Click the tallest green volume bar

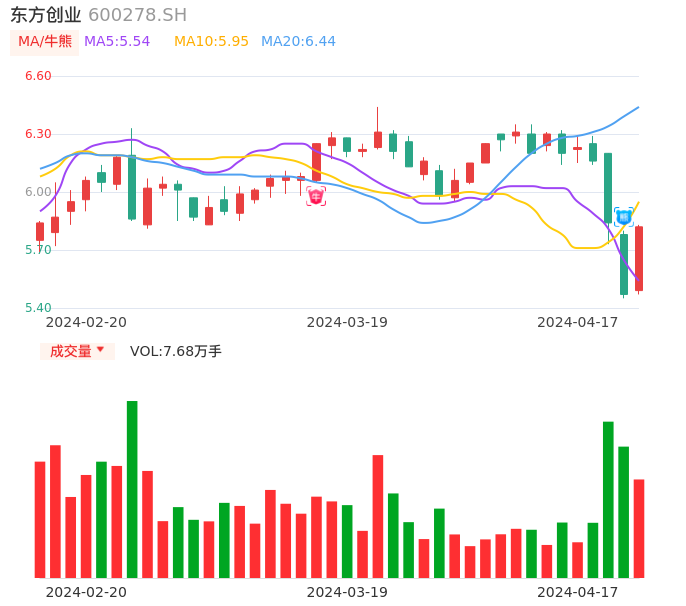pos(132,490)
